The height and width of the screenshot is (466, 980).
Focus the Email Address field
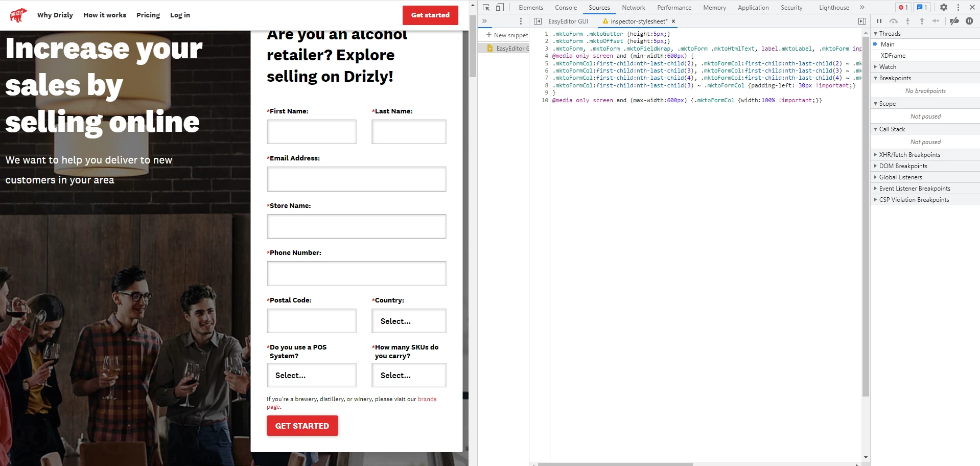point(356,179)
